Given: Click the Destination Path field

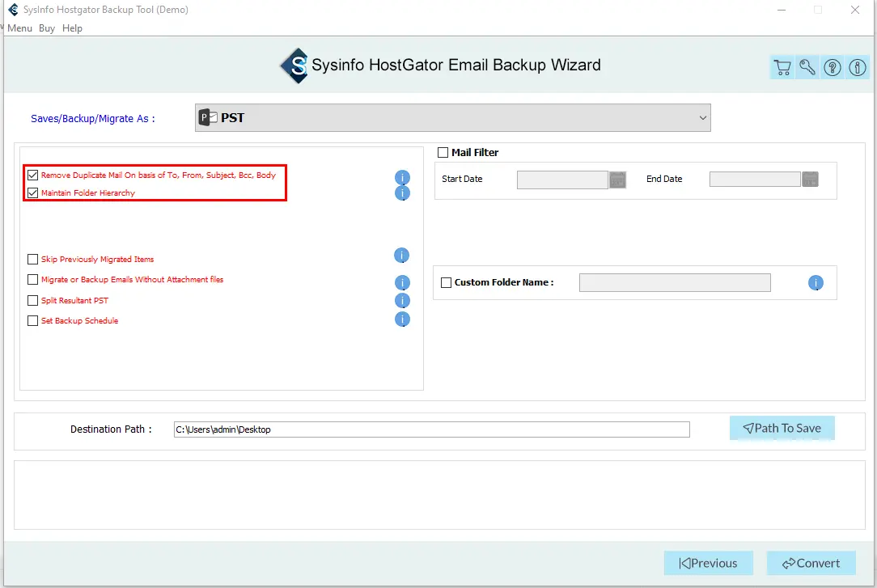Looking at the screenshot, I should click(431, 429).
